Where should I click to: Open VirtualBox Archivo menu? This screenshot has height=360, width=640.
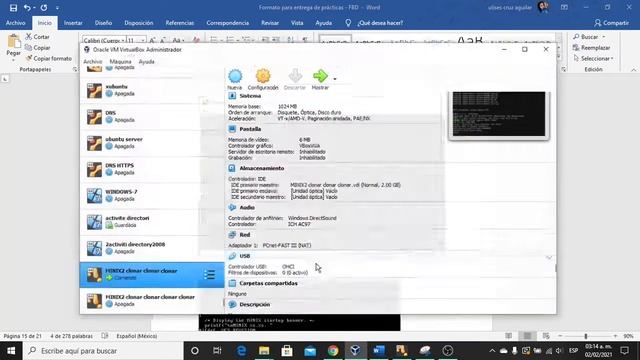pos(93,62)
